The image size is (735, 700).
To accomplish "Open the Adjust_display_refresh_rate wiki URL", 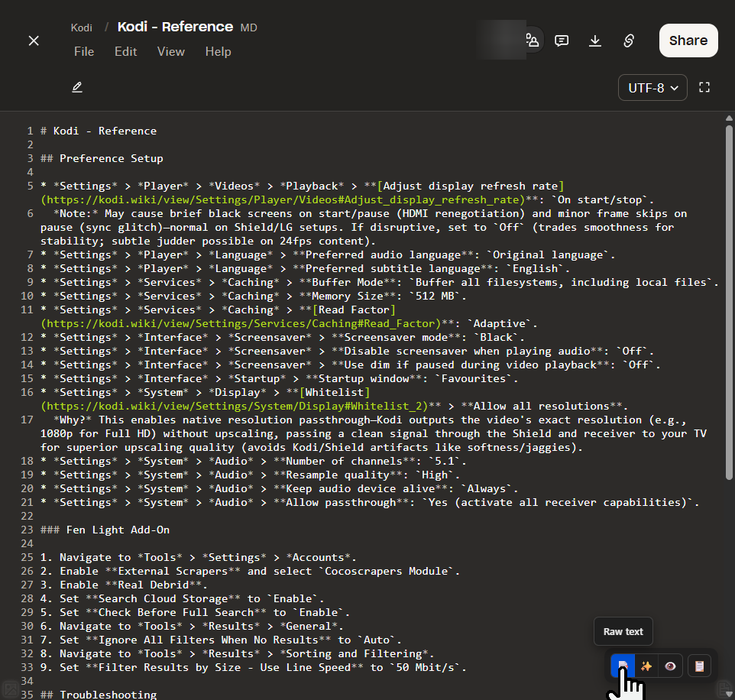I will (283, 199).
